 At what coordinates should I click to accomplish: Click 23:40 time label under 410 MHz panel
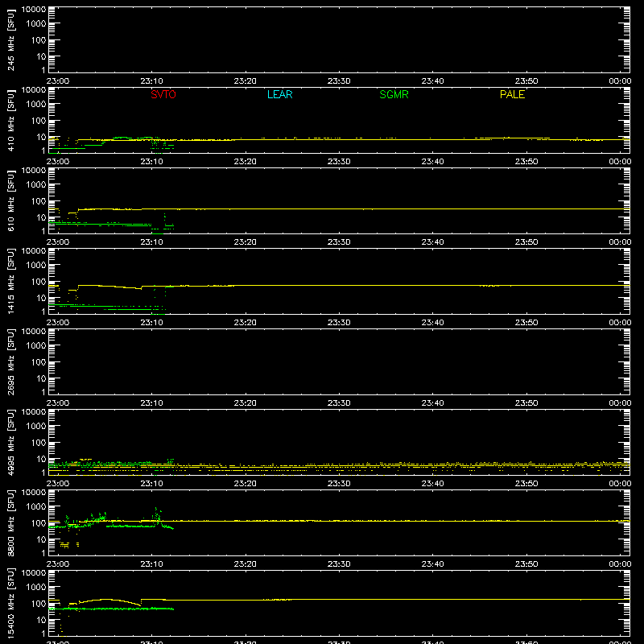coord(432,162)
